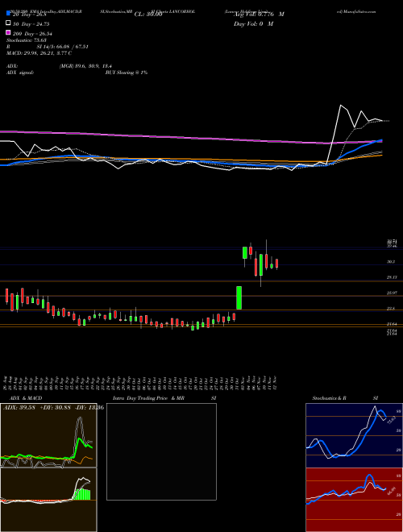Viewport: 403px width, 532px height.
Task: Click the 'Stochastics & R' panel title
Action: [x=330, y=398]
